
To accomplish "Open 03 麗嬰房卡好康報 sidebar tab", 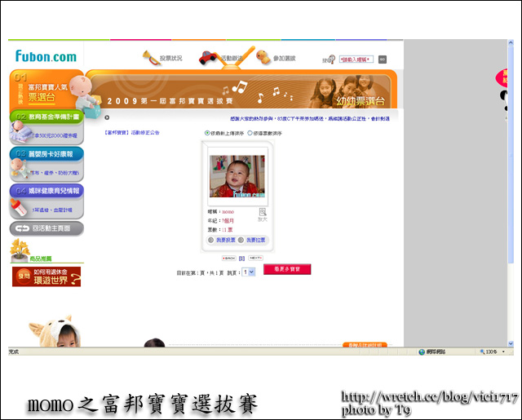I will click(x=46, y=154).
